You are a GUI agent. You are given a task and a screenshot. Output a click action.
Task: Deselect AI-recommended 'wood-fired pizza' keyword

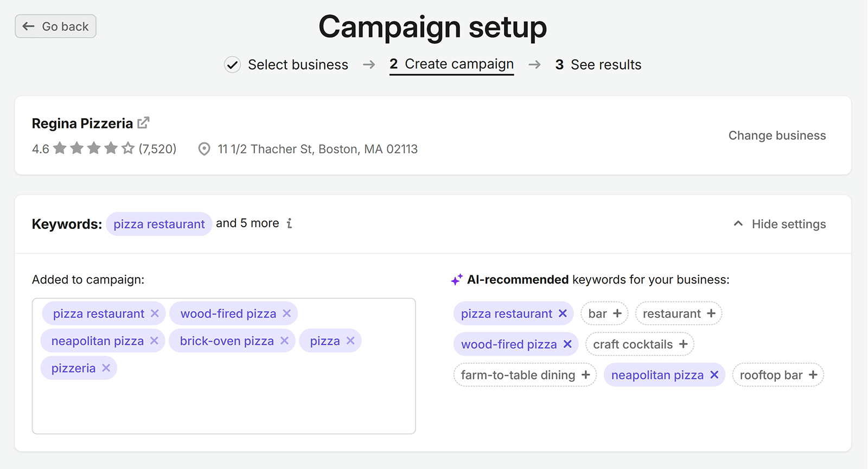(x=567, y=344)
